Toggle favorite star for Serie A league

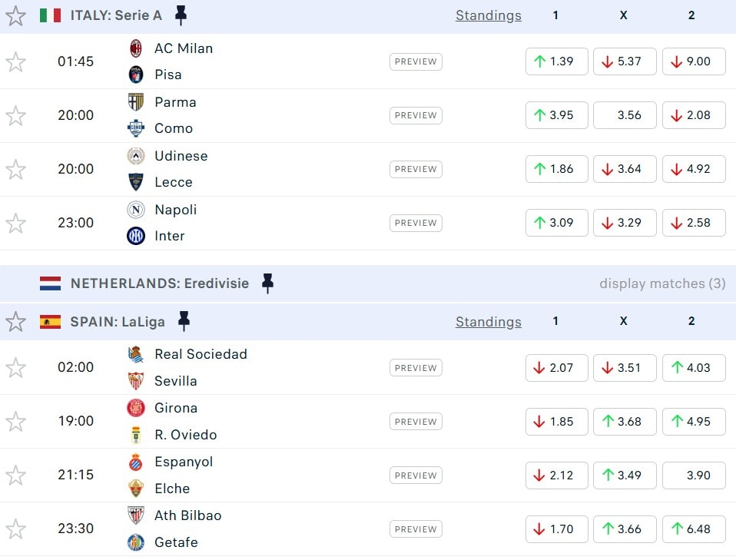click(x=16, y=15)
